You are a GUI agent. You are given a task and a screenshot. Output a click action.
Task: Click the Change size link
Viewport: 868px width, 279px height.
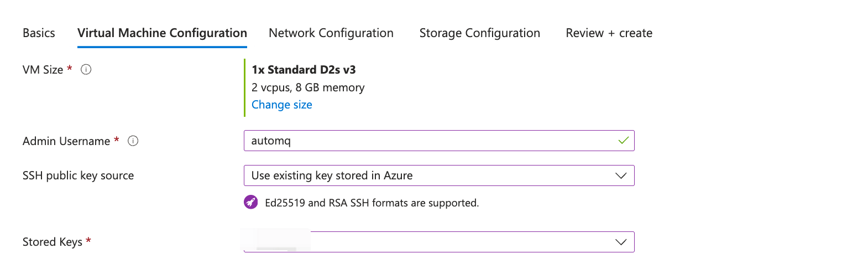point(282,105)
